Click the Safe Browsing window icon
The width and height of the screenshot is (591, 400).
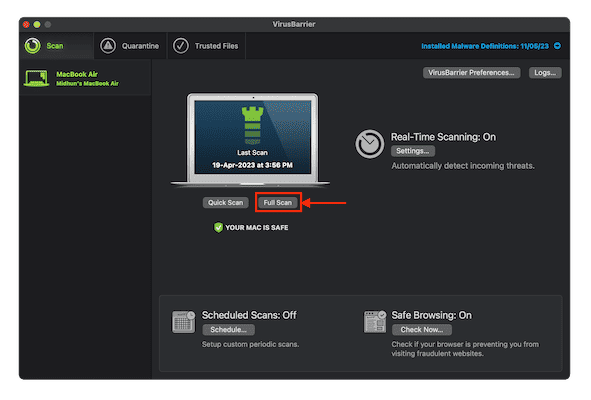pyautogui.click(x=375, y=322)
